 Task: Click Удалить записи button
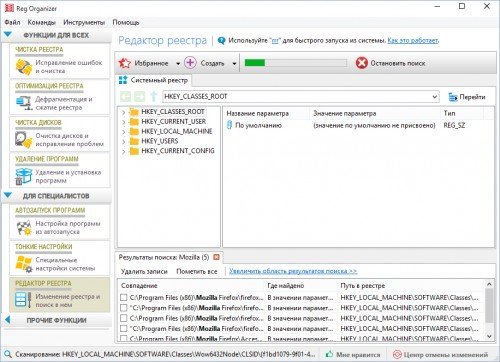tap(144, 271)
